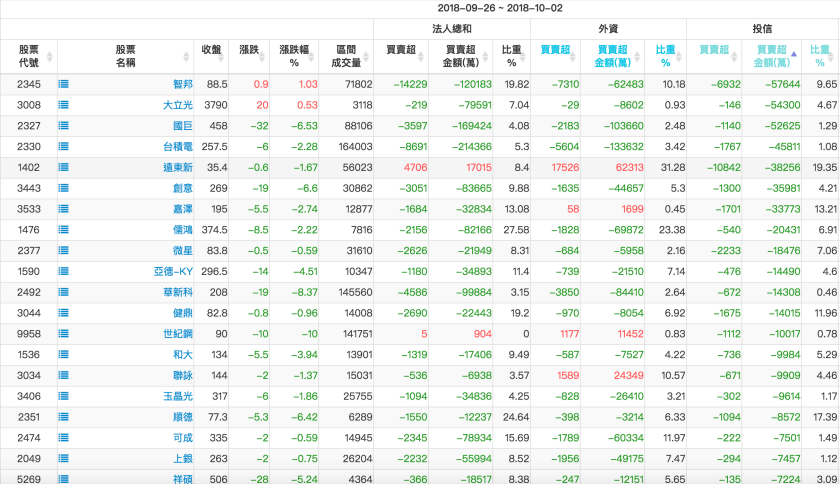Open the 聯詠 stock link
The height and width of the screenshot is (484, 840).
[x=182, y=376]
